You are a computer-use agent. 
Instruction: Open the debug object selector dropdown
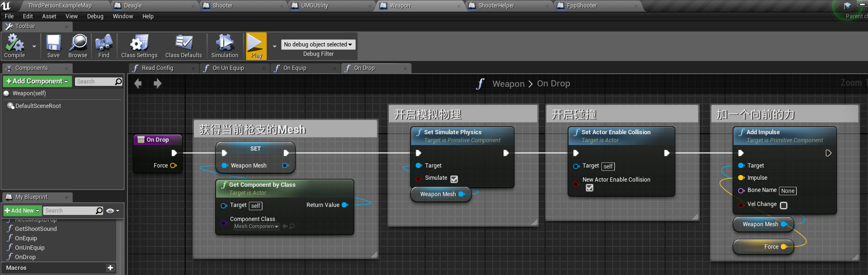click(x=318, y=45)
